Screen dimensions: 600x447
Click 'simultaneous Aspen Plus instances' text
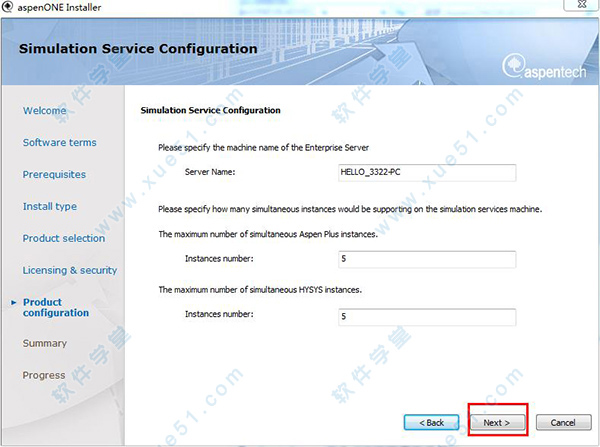(313, 234)
